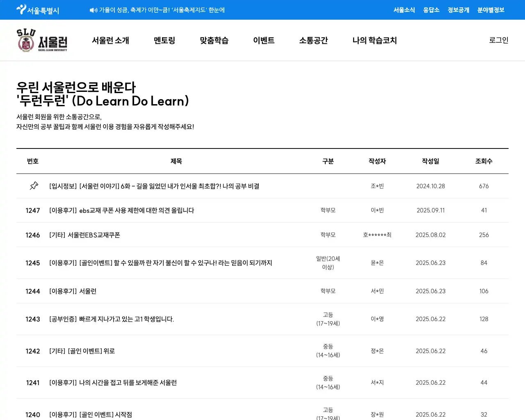
Task: Click author 호******최
Action: coord(377,235)
